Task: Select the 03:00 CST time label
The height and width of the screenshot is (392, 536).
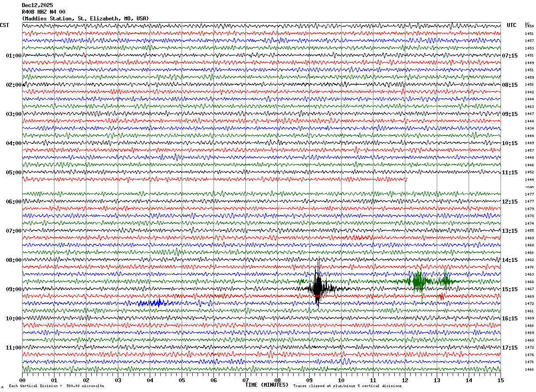Action: point(13,114)
